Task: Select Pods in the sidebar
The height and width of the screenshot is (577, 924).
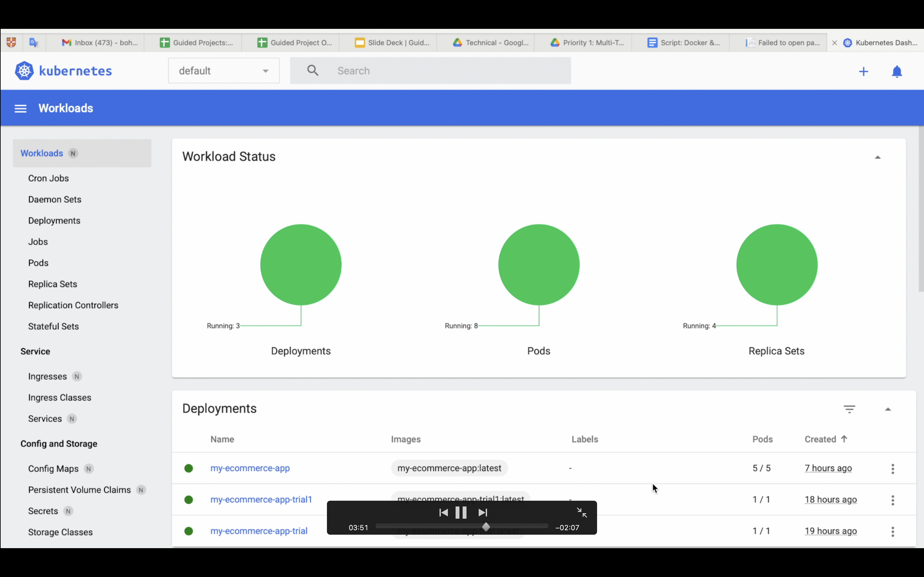Action: tap(38, 263)
